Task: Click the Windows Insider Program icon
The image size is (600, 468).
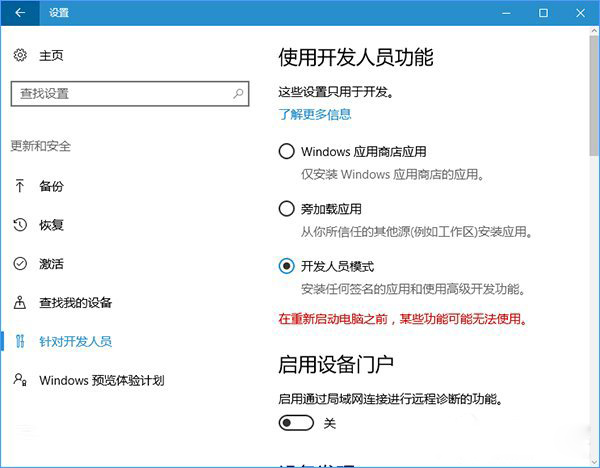Action: pos(20,380)
